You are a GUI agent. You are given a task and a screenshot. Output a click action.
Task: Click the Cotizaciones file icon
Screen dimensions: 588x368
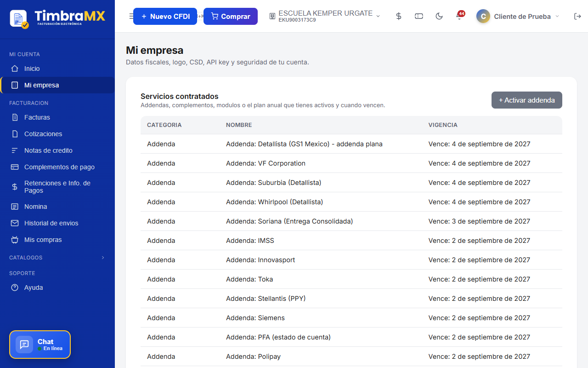[15, 134]
